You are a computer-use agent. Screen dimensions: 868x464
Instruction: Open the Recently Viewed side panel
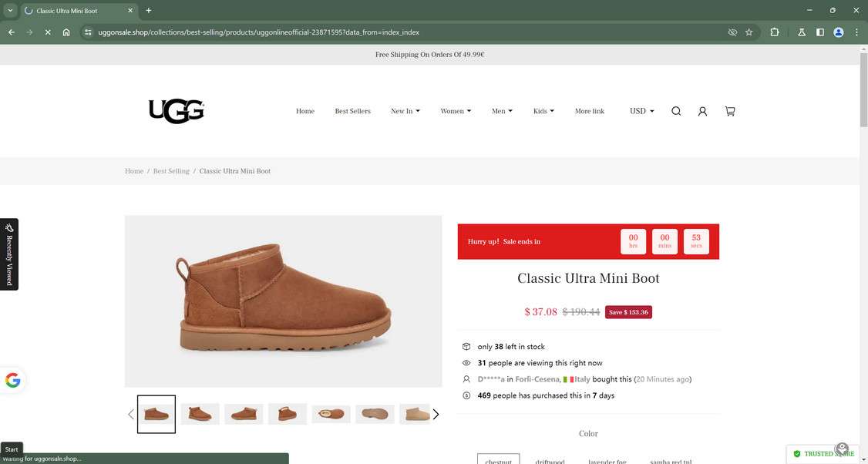(x=8, y=254)
